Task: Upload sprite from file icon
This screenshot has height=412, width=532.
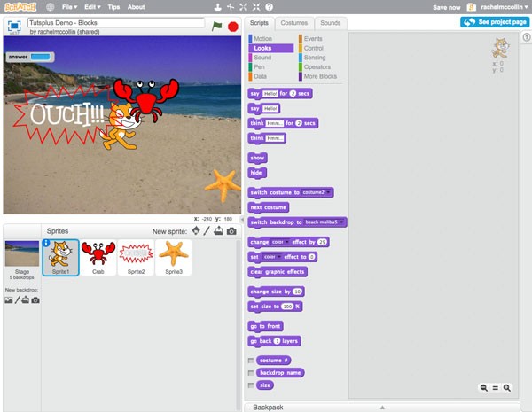Action: point(218,231)
